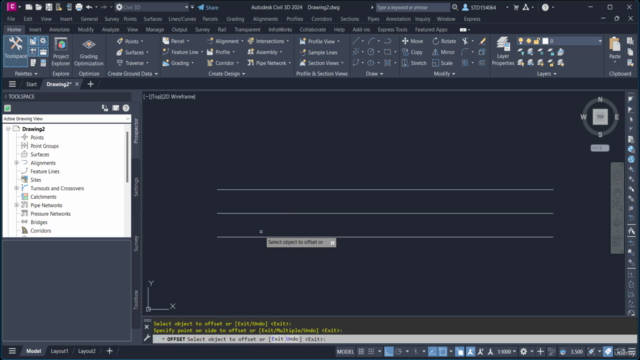Toggle the layer freeze sun icon

pos(529,41)
